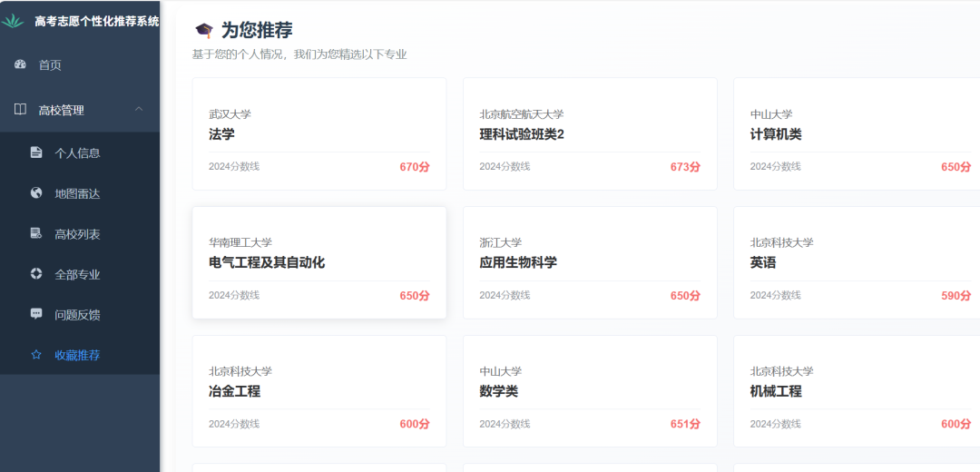Click 华南理工大学 university name
The width and height of the screenshot is (980, 472).
point(240,242)
